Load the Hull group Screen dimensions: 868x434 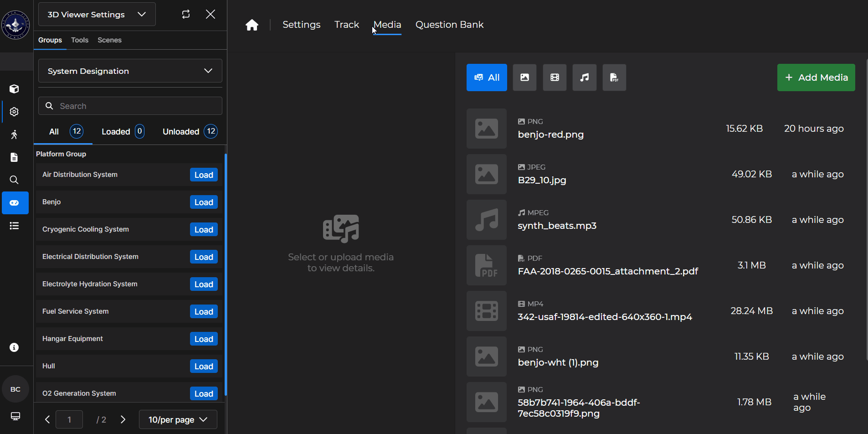pos(204,367)
